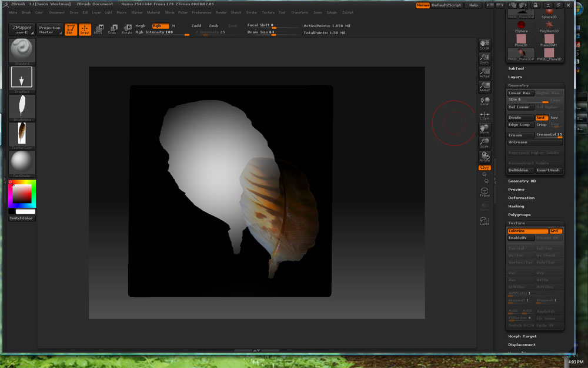Toggle the Mrgb paint mode
This screenshot has width=588, height=368.
(x=141, y=26)
